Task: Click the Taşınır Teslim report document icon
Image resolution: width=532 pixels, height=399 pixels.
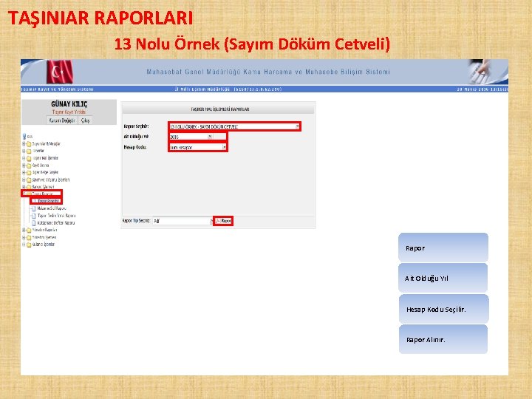Action: tap(33, 216)
